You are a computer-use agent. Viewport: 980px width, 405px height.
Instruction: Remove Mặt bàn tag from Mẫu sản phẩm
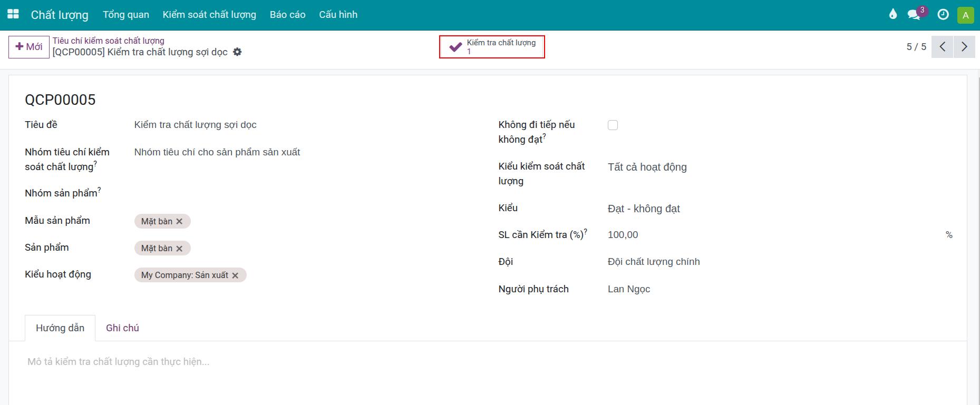179,221
